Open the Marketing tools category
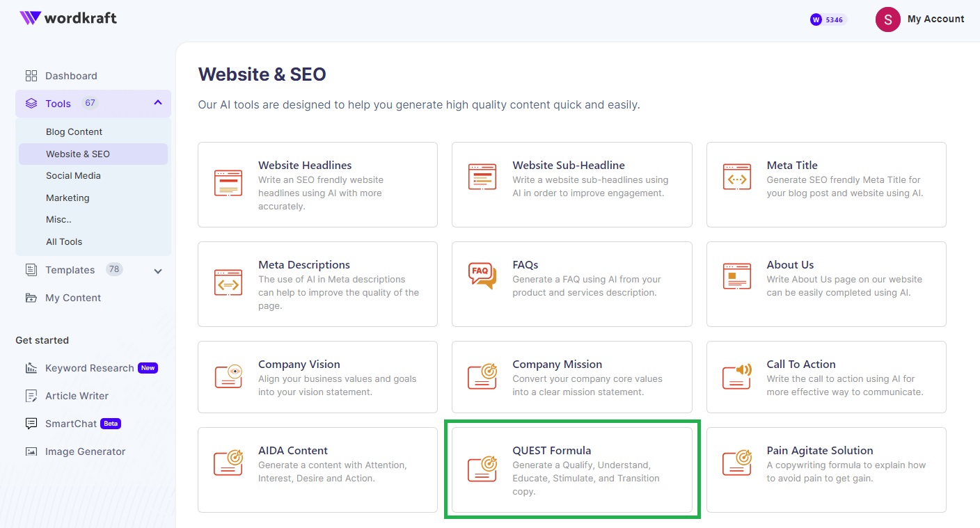Image resolution: width=980 pixels, height=528 pixels. click(68, 198)
